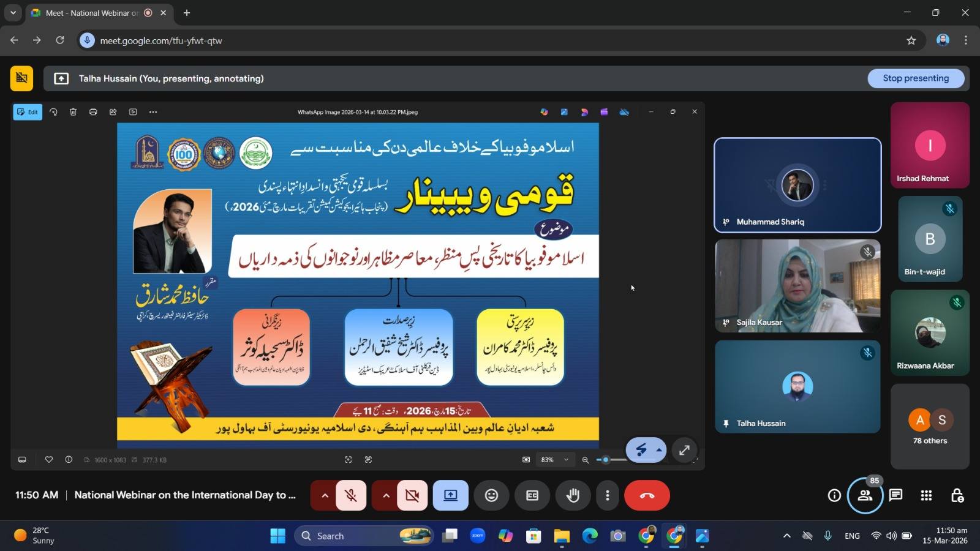Open the chat panel icon
Viewport: 980px width, 551px height.
coord(895,495)
